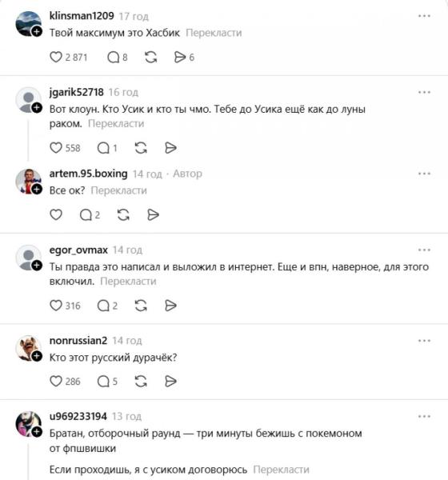Image resolution: width=448 pixels, height=480 pixels.
Task: Like jgarik52718's comment with 558 likes
Action: click(56, 148)
